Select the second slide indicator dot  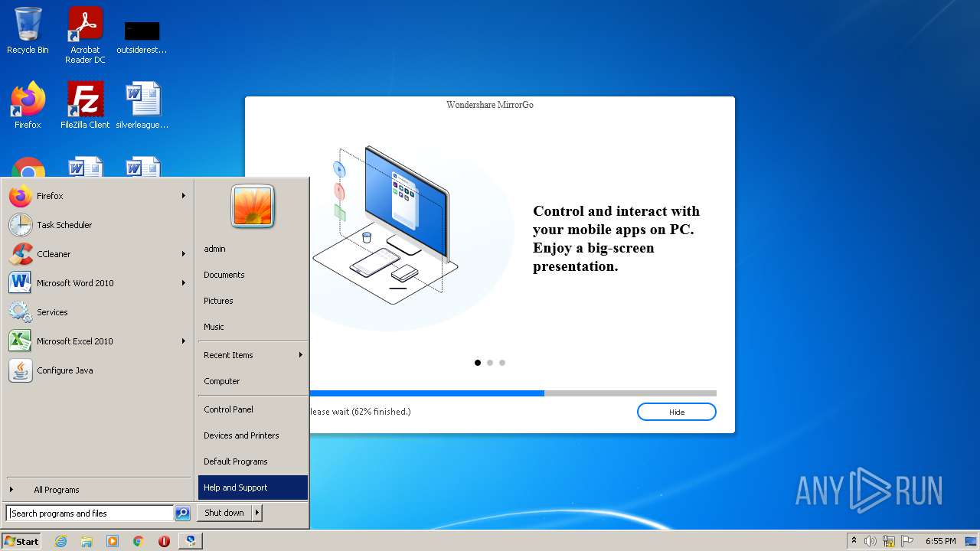pos(490,363)
